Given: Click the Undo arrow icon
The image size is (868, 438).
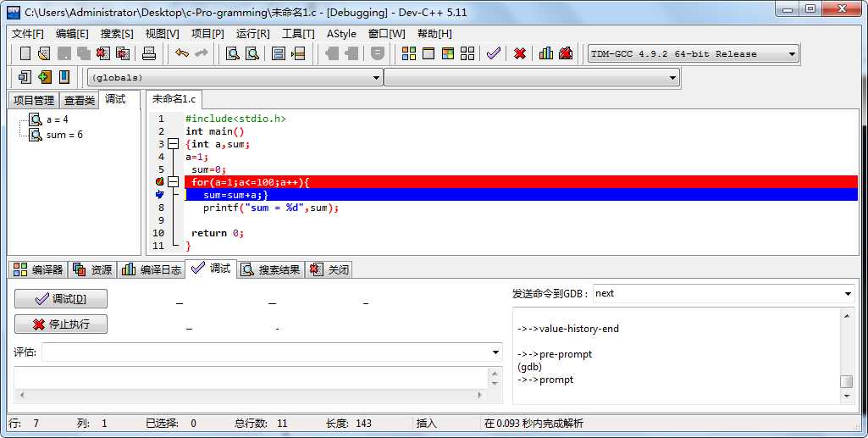Looking at the screenshot, I should (x=181, y=53).
